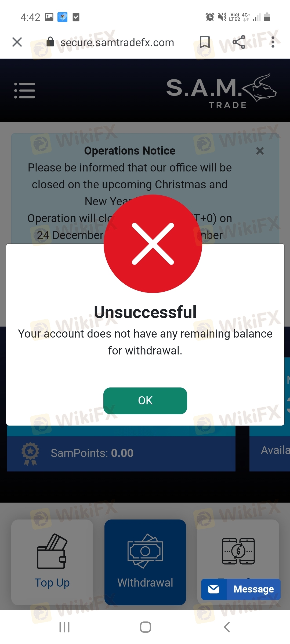Open Android recent apps button
Viewport: 290px width, 644px height.
click(64, 627)
